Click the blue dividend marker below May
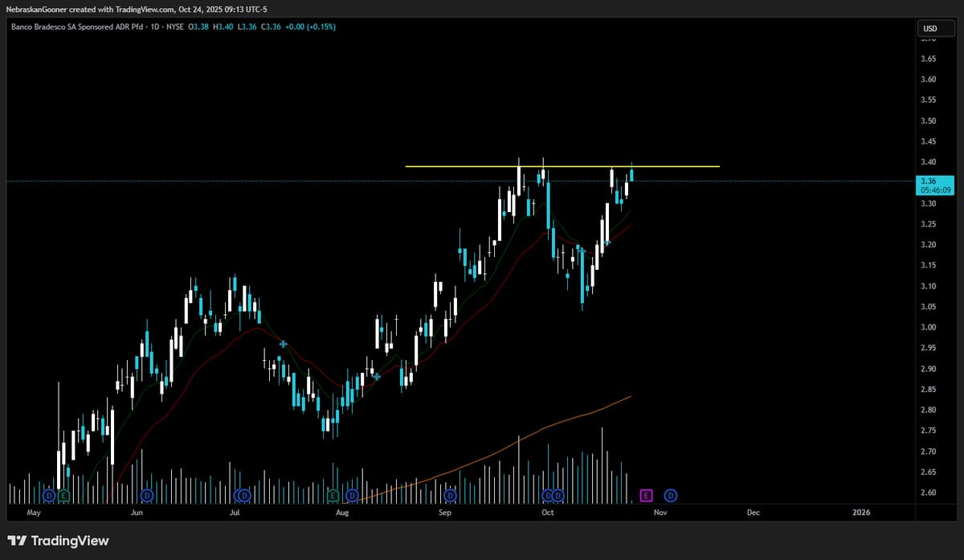The width and height of the screenshot is (964, 560). 47,496
